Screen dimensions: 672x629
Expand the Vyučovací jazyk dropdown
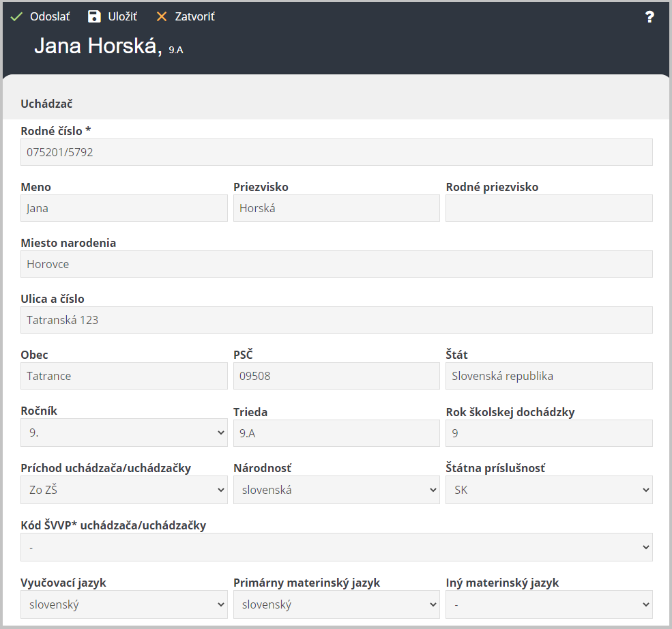(x=124, y=604)
